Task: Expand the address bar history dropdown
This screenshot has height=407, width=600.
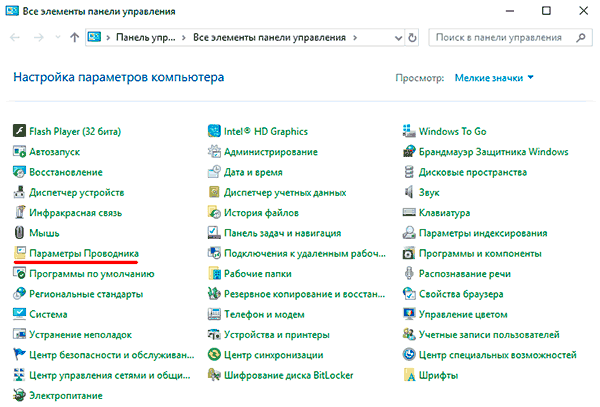Action: (398, 38)
